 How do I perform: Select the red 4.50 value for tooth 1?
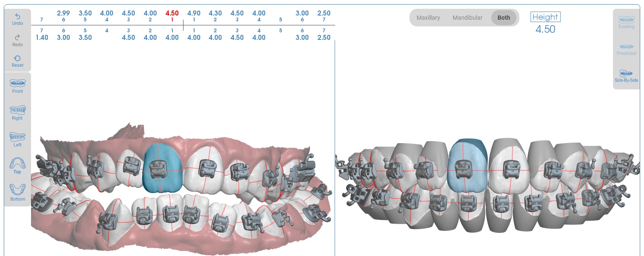pos(172,13)
